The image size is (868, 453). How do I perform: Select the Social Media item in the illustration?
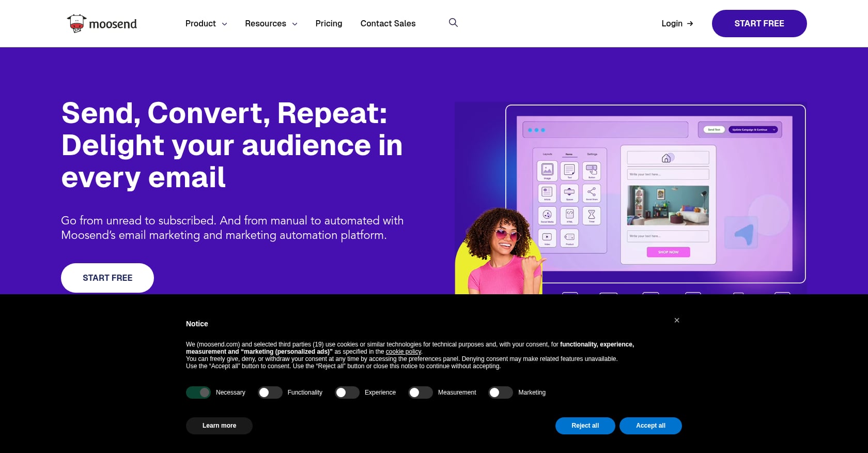pos(547,215)
